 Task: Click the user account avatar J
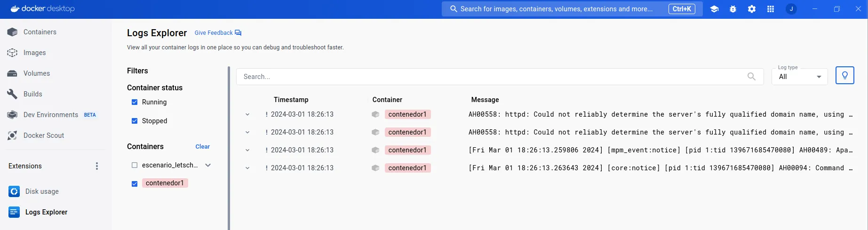pyautogui.click(x=791, y=9)
